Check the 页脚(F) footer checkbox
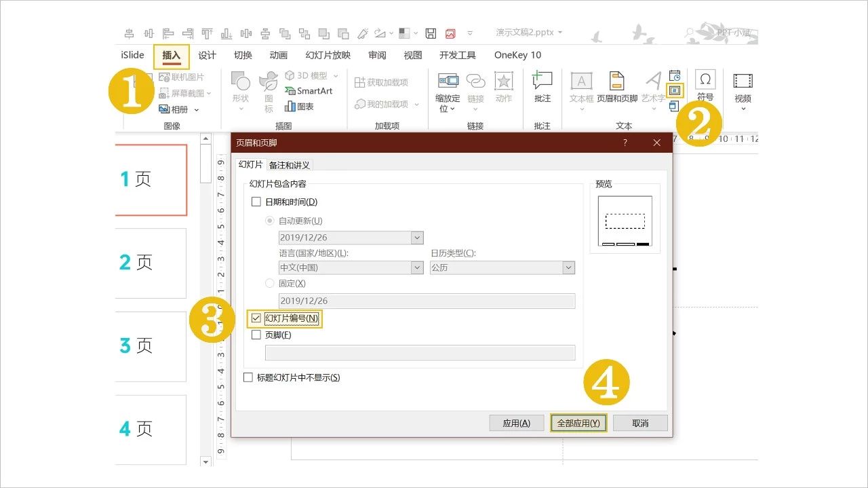868x488 pixels. [x=256, y=335]
